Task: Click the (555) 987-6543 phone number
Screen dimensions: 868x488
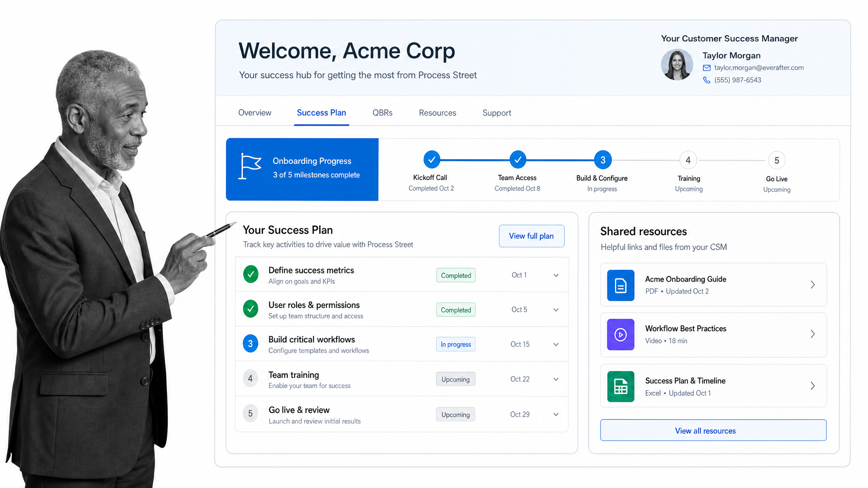Action: (737, 80)
